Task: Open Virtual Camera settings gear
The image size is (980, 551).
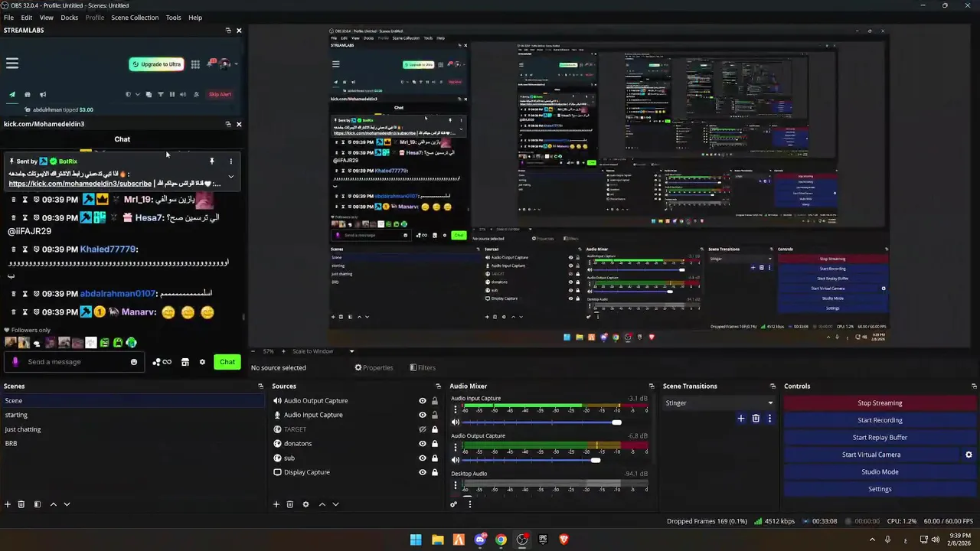Action: point(969,455)
